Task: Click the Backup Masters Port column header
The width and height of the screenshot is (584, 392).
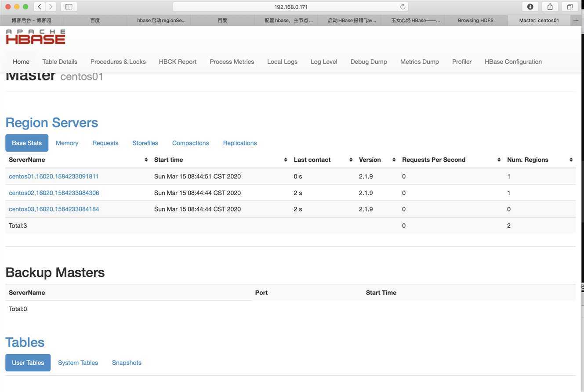Action: (261, 293)
